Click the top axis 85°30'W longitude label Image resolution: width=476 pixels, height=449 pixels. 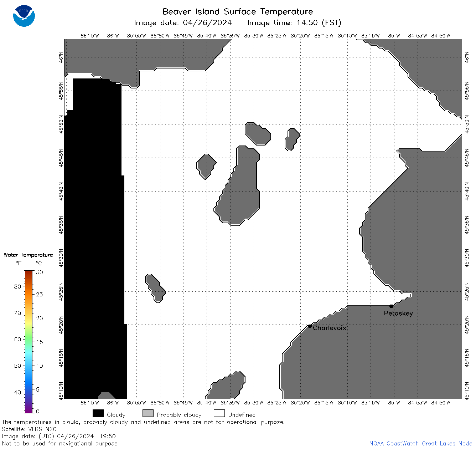click(x=254, y=35)
